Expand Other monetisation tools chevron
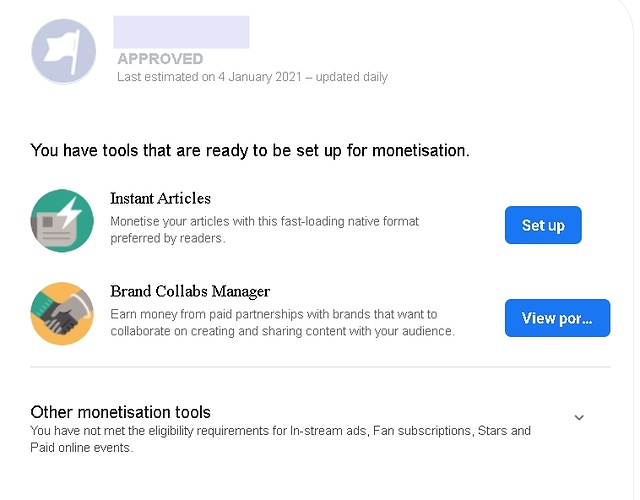Screen dimensions: 640x500 (x=579, y=417)
